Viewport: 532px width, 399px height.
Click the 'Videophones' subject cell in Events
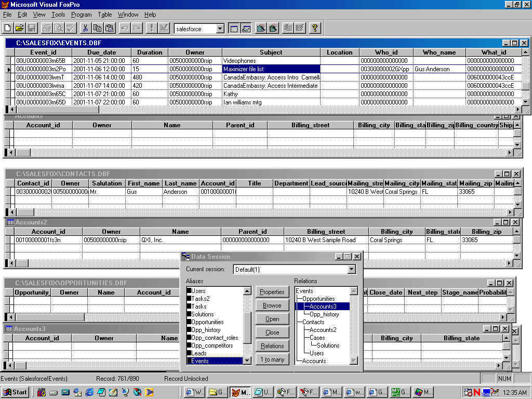(271, 61)
